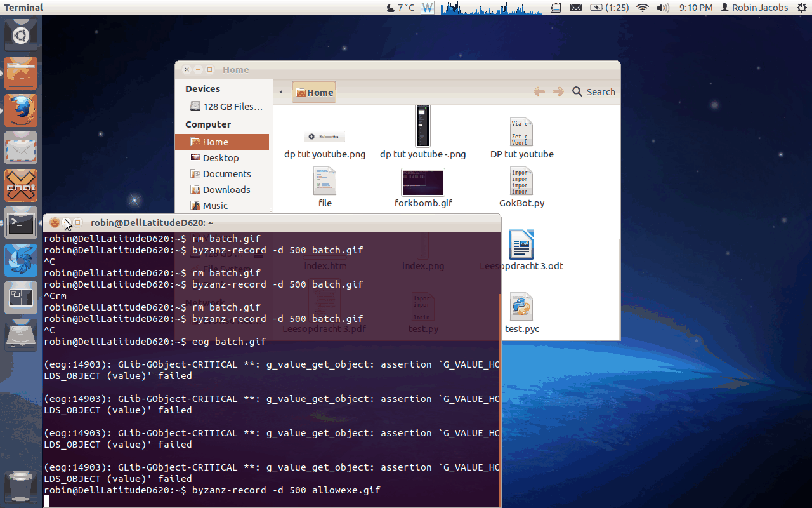Viewport: 812px width, 508px height.
Task: Open the Trash at the bottom of the launcher
Action: (20, 486)
